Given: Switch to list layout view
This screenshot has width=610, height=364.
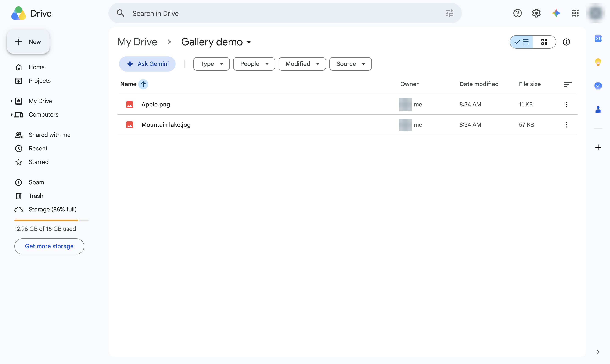Looking at the screenshot, I should tap(521, 42).
